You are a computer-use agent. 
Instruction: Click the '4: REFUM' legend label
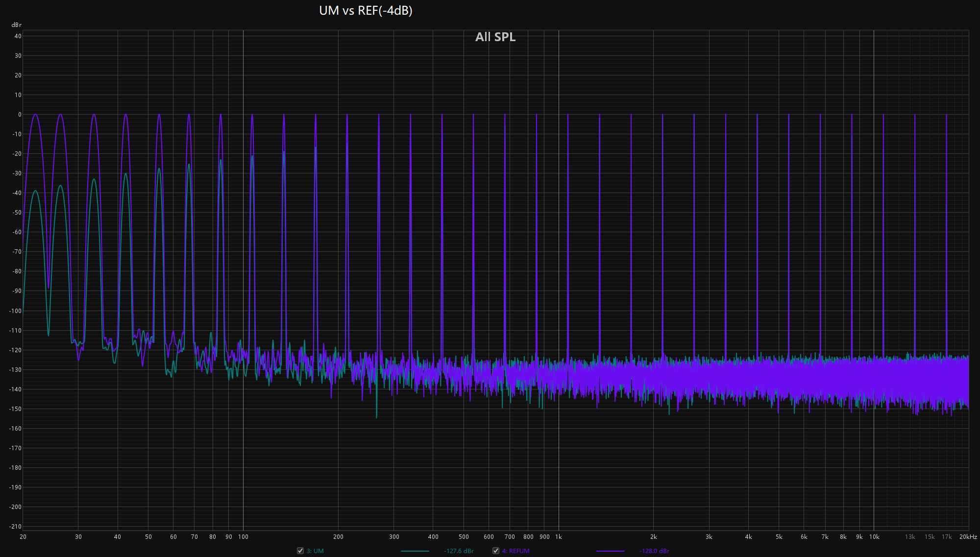pyautogui.click(x=515, y=551)
